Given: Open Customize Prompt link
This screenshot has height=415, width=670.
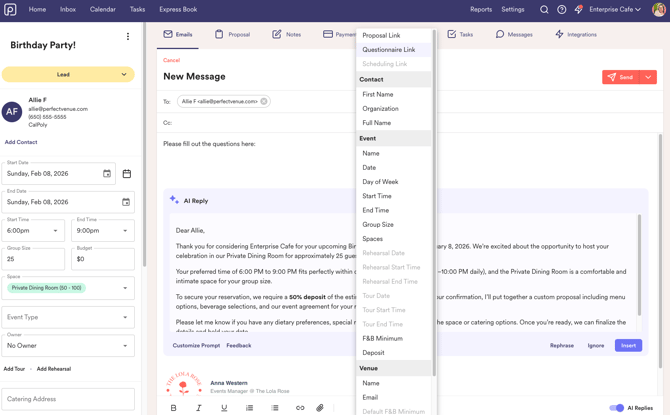Looking at the screenshot, I should click(x=196, y=345).
